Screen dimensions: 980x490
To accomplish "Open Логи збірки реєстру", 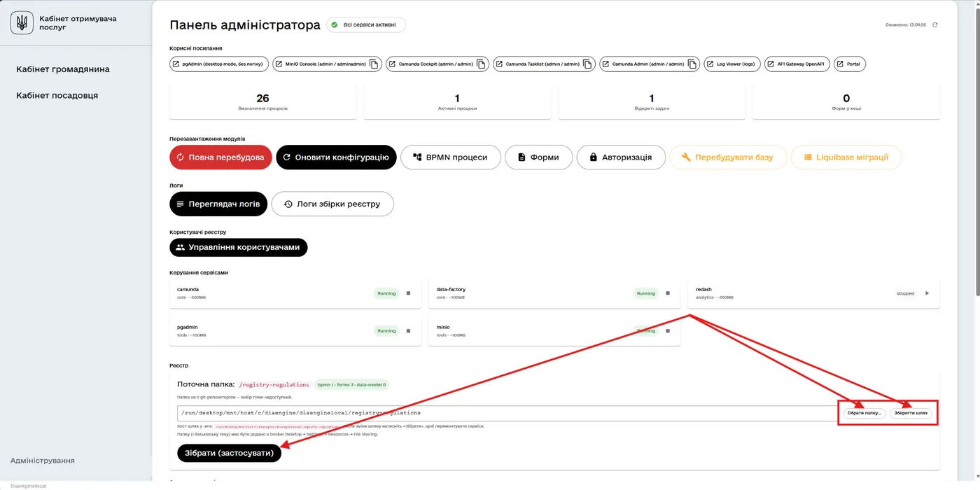I will [x=332, y=204].
